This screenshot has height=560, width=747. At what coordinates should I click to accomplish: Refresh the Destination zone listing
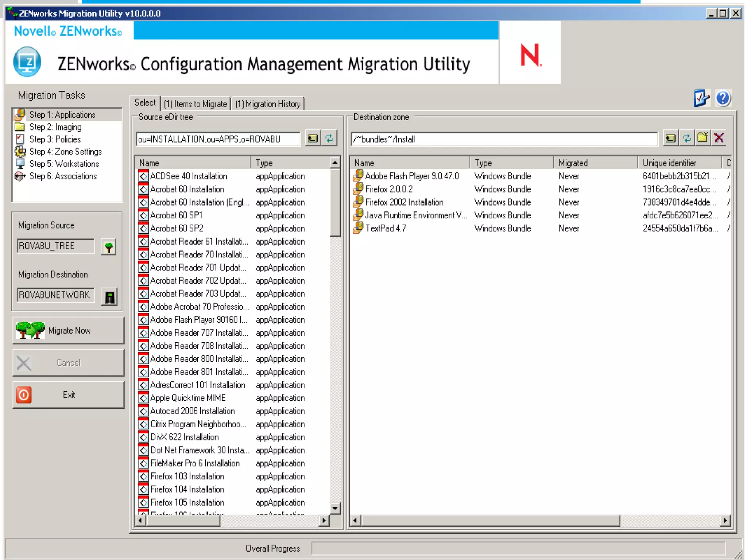coord(687,139)
